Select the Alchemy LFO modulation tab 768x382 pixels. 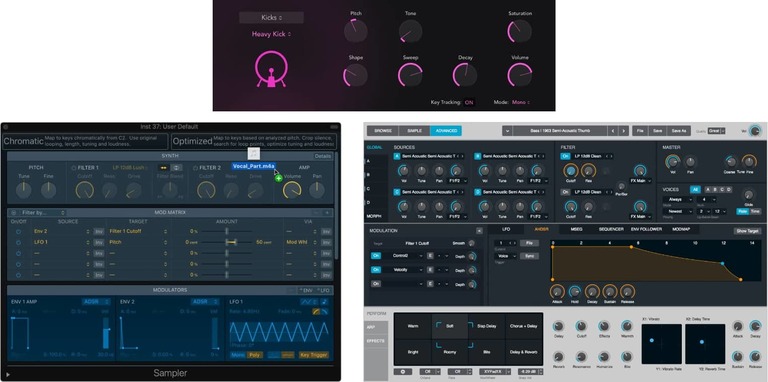[506, 229]
